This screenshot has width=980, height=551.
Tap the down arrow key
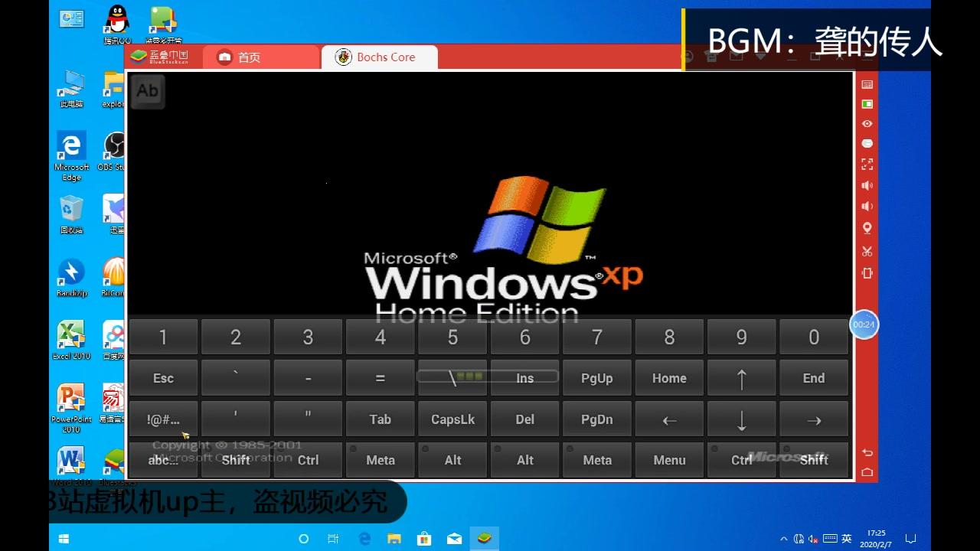(741, 419)
